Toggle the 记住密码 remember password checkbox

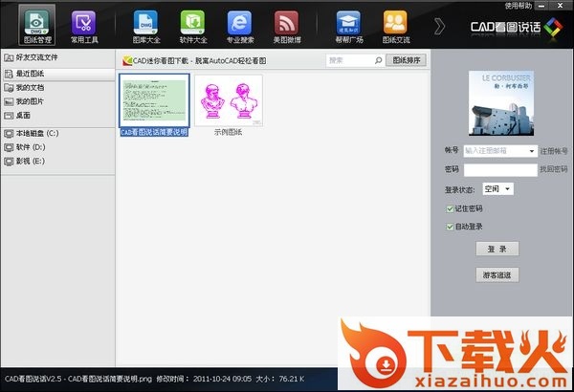coord(450,209)
